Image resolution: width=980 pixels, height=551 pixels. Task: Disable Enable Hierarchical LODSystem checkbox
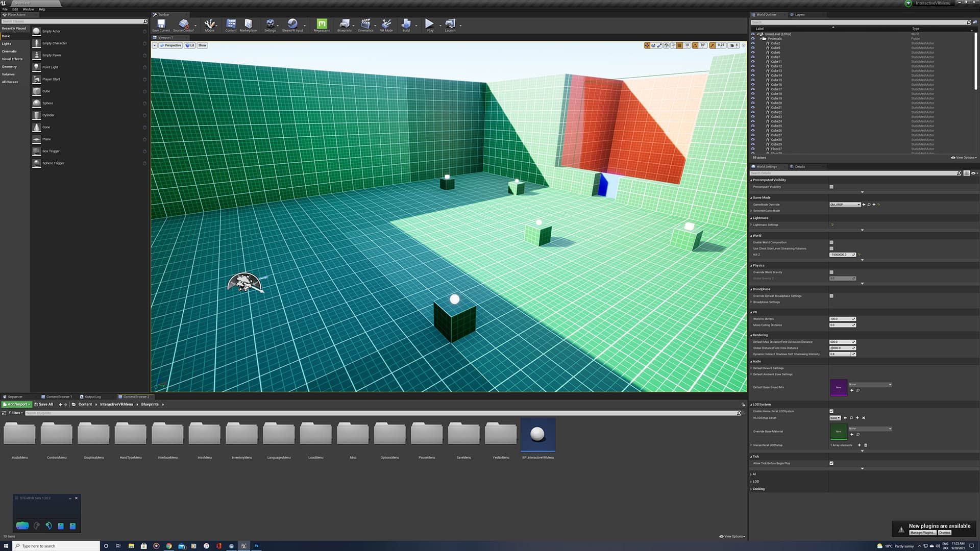point(831,411)
